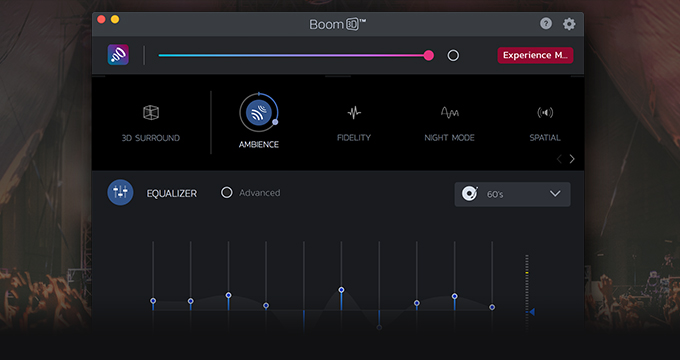The width and height of the screenshot is (680, 360).
Task: Click the fourth equalizer band handle
Action: coord(266,305)
